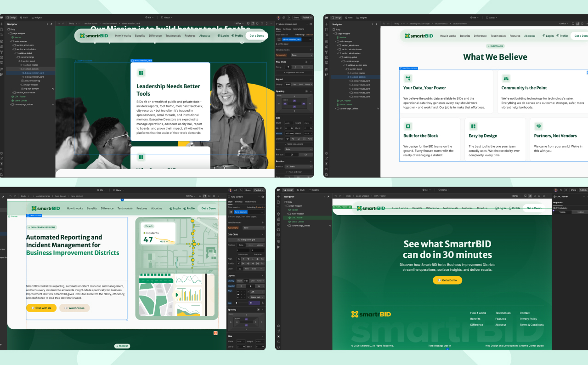
Task: Set Overflow to visible eye in about-mission_card window
Action: pyautogui.click(x=288, y=138)
